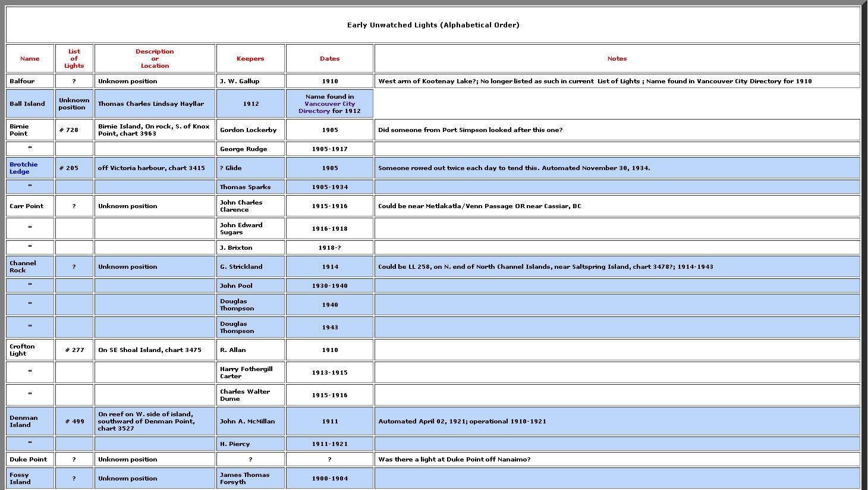
Task: Click the 'List of Lights' column header
Action: click(x=74, y=58)
